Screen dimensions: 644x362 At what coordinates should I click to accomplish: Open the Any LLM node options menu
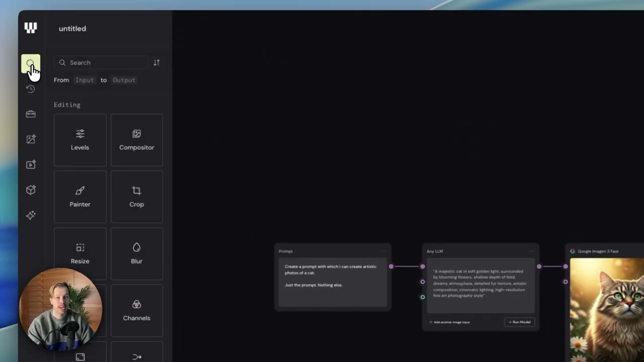[x=531, y=251]
